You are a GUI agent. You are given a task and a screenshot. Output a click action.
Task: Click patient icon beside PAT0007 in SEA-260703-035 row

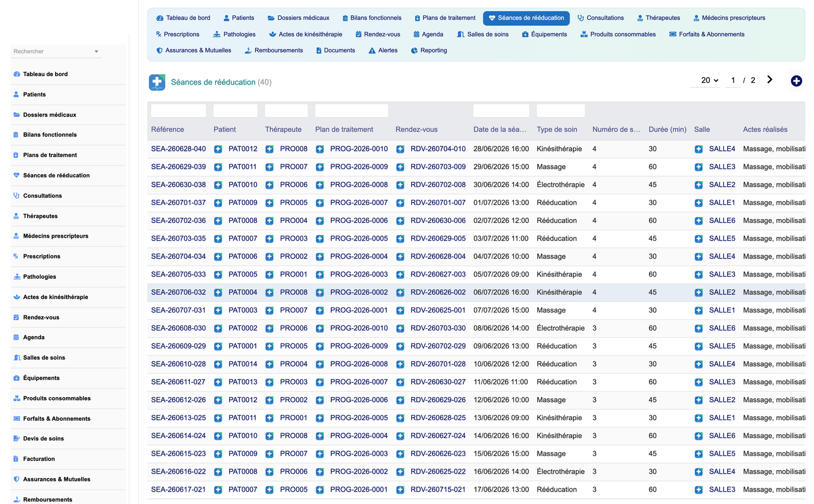218,239
